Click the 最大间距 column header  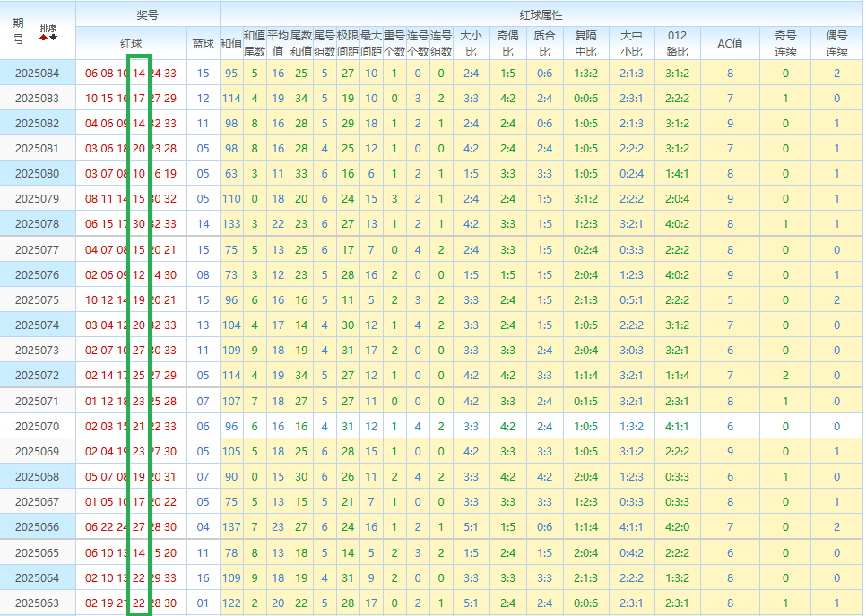[x=371, y=44]
